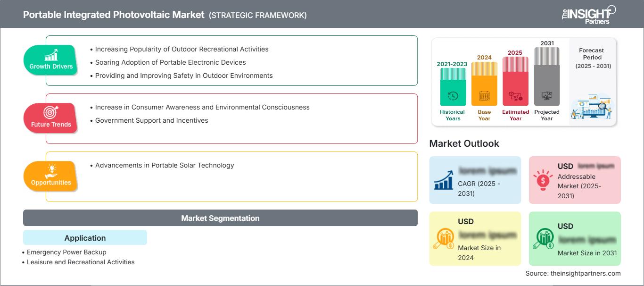This screenshot has height=286, width=644.
Task: Click 'Increasing Popularity of Outdoor Recreational Activities'
Action: click(x=182, y=49)
